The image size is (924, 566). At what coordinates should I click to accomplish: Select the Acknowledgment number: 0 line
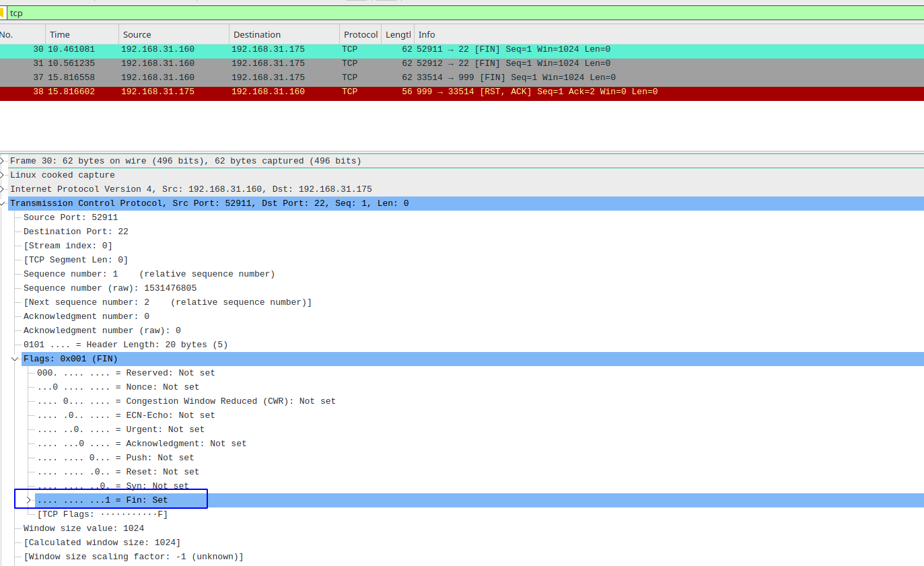click(x=87, y=316)
